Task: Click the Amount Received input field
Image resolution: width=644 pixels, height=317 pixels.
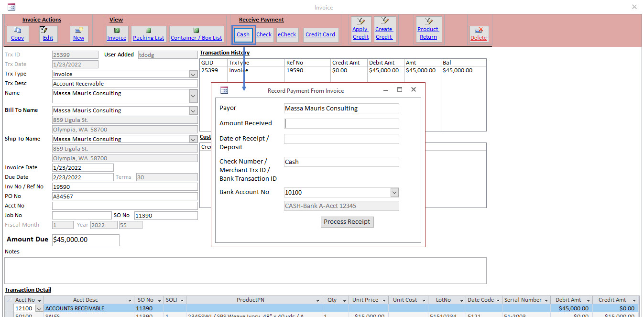Action: [341, 123]
